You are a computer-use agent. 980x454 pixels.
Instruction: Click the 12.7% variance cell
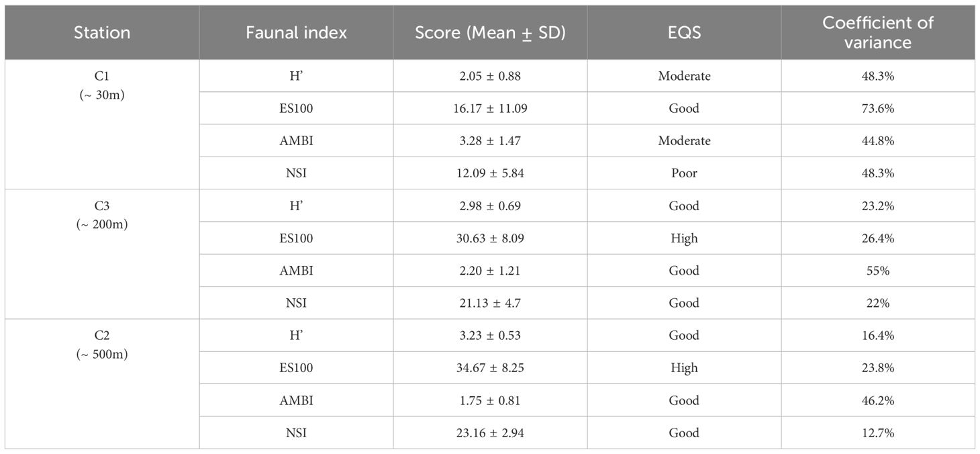click(878, 433)
